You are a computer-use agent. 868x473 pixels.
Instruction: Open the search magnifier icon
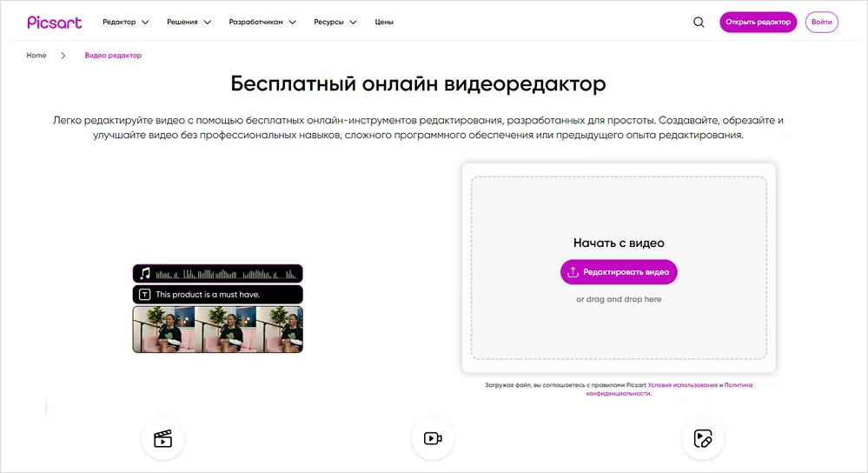click(699, 23)
